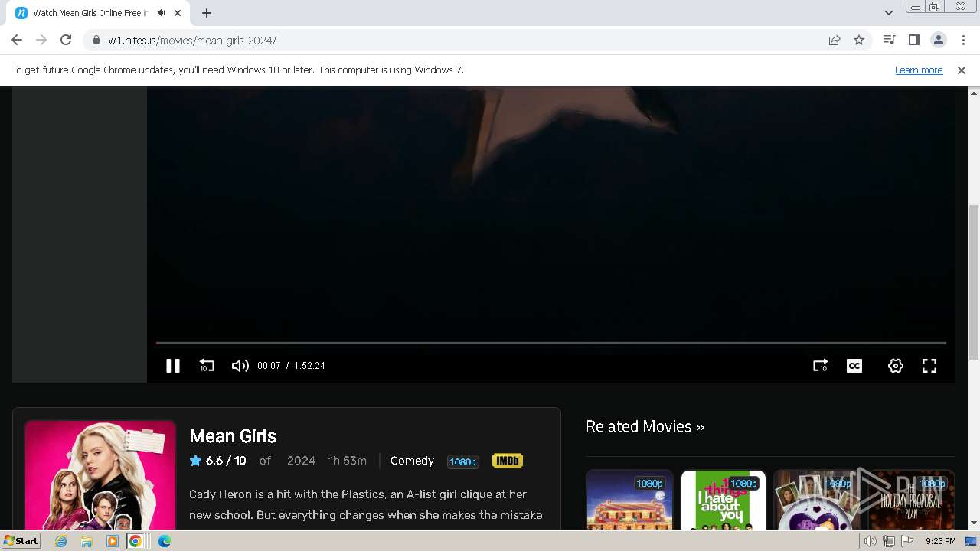The width and height of the screenshot is (980, 551).
Task: Click video timestamp 00:07
Action: tap(269, 366)
